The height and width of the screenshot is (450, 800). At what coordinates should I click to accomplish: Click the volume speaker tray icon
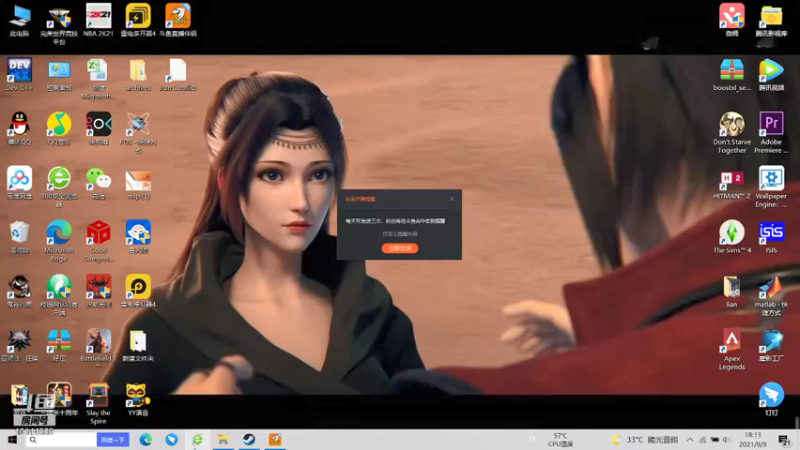[x=727, y=440]
